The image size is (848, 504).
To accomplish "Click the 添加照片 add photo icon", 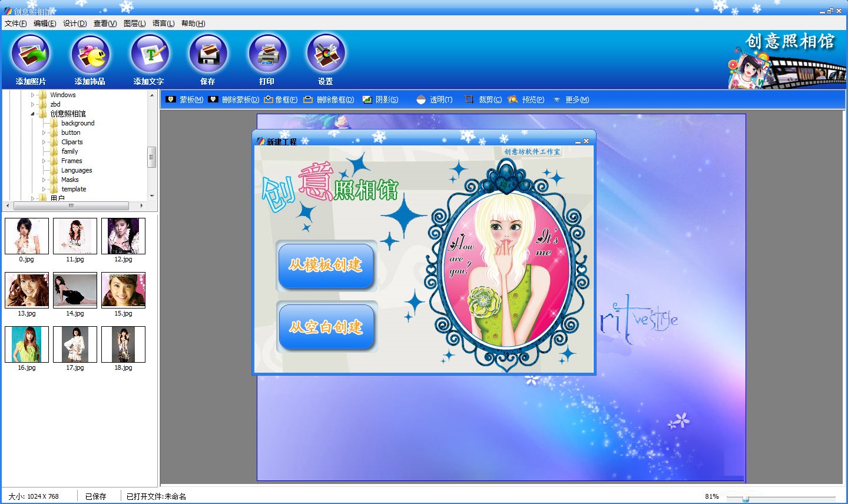I will point(31,54).
